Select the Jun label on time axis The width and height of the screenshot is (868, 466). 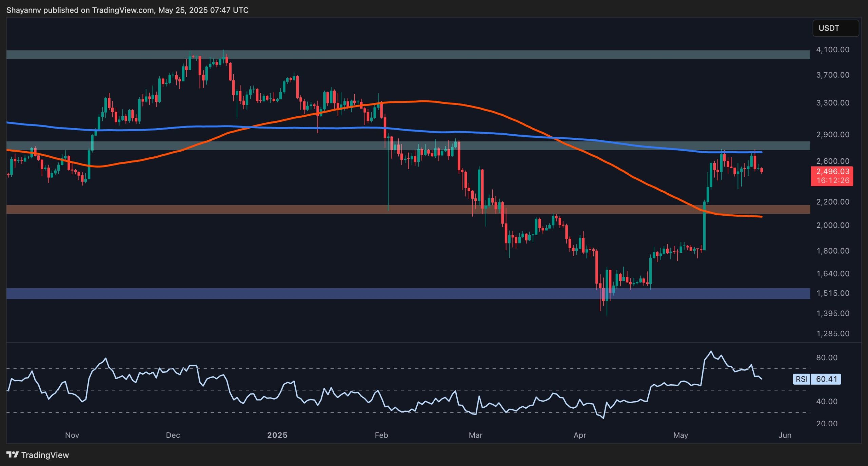[x=785, y=435]
